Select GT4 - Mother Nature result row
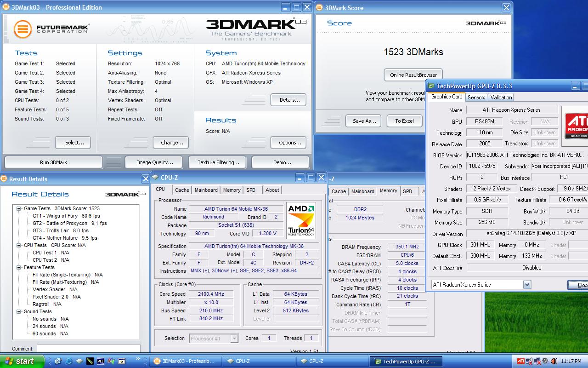The height and width of the screenshot is (368, 588). (65, 238)
